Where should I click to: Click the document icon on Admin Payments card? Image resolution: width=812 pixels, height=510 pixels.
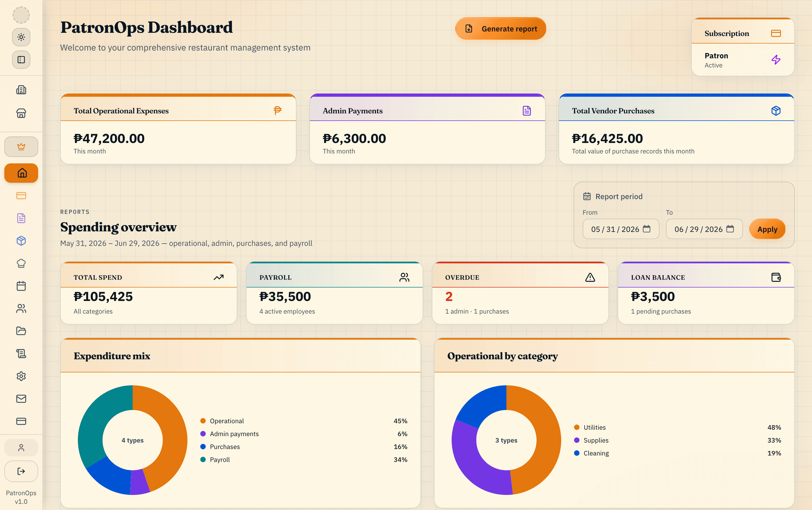point(527,111)
